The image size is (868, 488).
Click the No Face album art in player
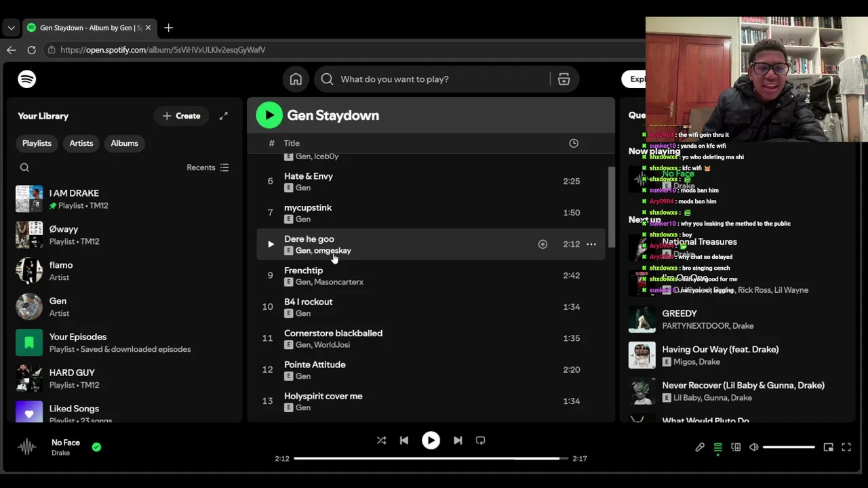[x=27, y=447]
